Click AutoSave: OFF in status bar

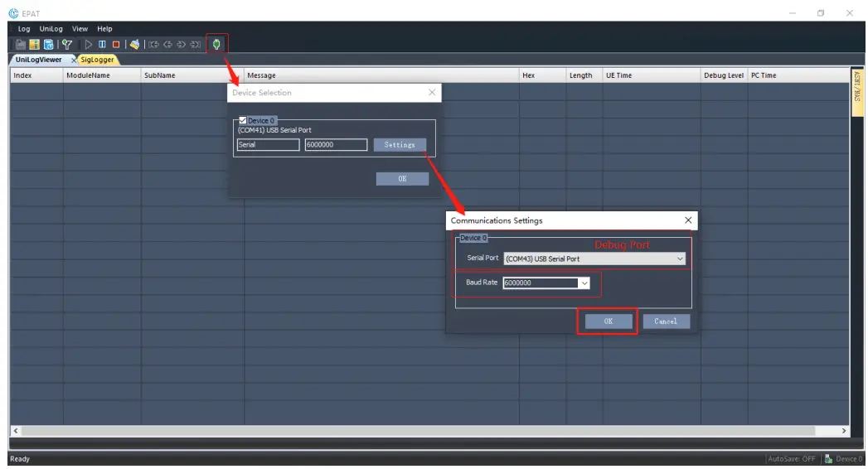[x=791, y=459]
